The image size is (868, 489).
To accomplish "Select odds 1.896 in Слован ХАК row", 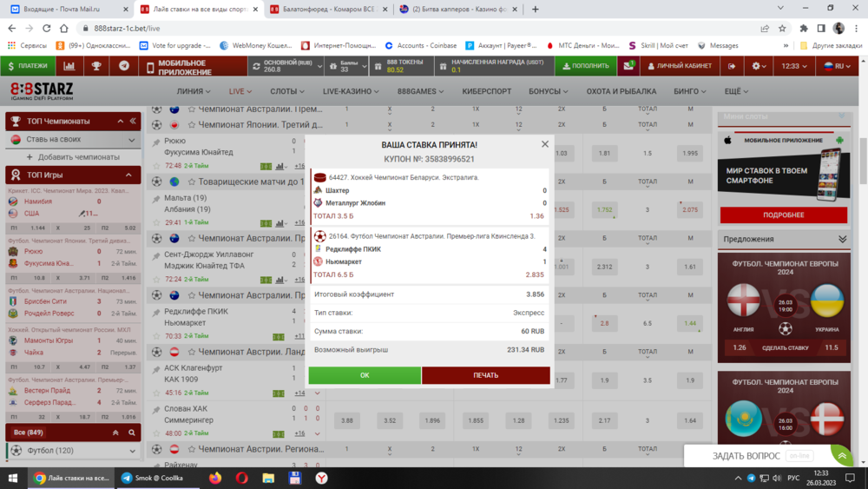I will 432,420.
